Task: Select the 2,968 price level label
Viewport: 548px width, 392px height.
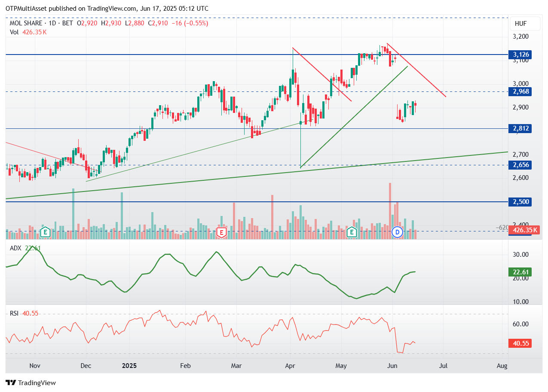Action: [520, 91]
